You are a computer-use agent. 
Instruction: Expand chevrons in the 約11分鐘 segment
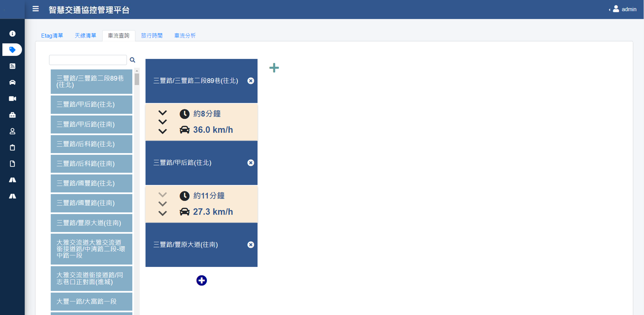[x=163, y=204]
